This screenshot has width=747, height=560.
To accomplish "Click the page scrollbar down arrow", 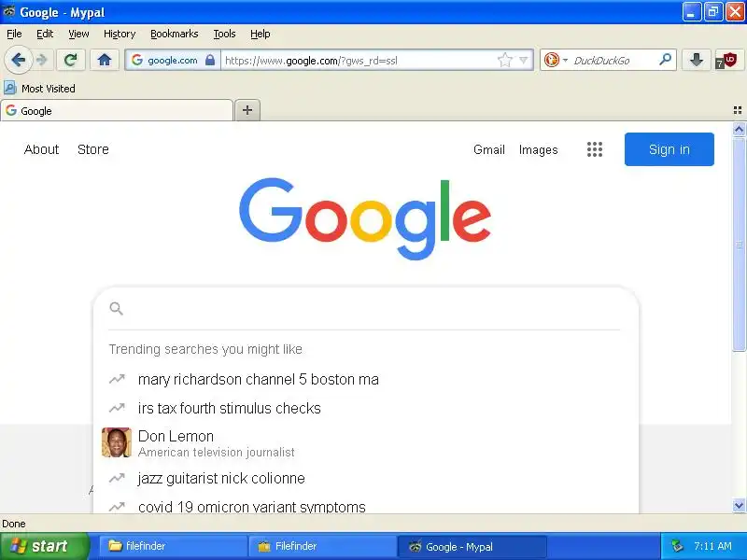I will click(x=739, y=506).
